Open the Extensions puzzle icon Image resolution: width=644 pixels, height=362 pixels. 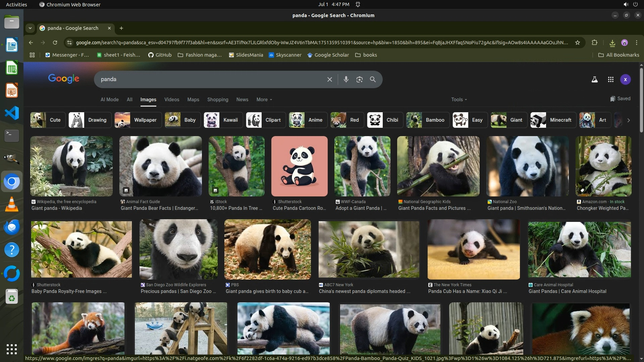point(594,43)
